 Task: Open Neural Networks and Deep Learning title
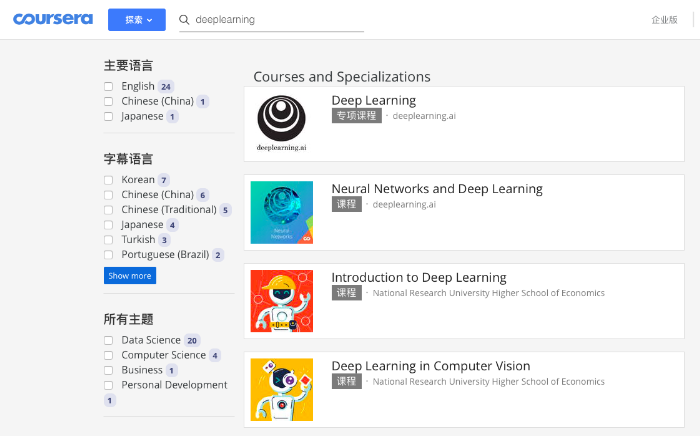tap(437, 189)
